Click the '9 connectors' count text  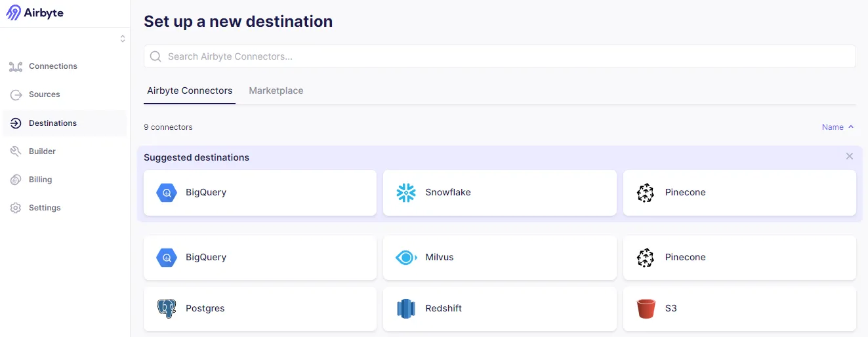pos(168,127)
